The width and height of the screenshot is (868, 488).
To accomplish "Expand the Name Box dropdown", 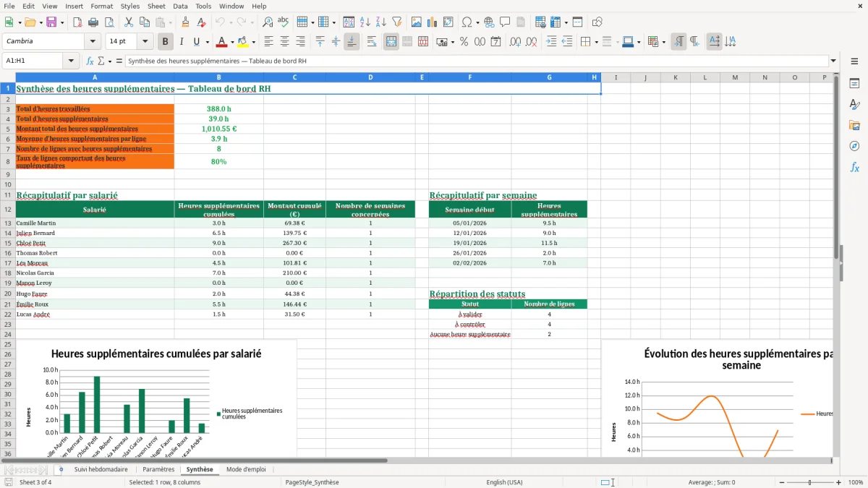I will tap(72, 61).
